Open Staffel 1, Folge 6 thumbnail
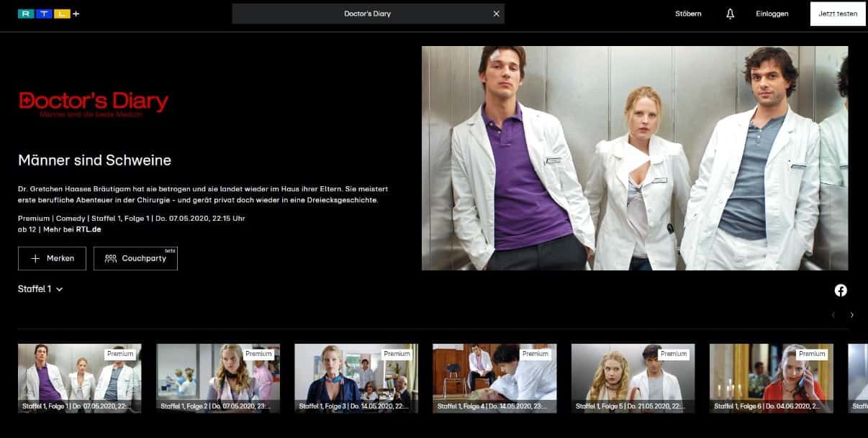Image resolution: width=868 pixels, height=438 pixels. coord(772,378)
